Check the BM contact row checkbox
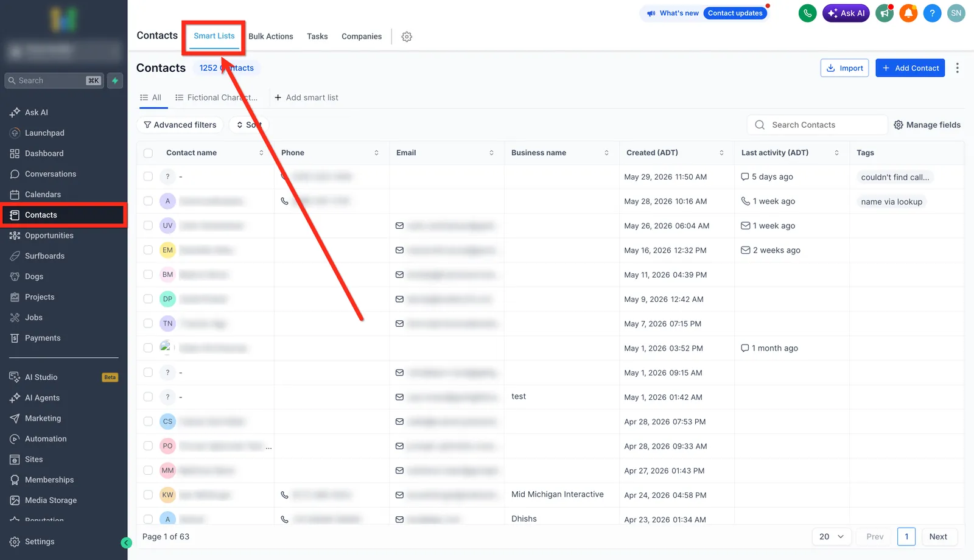Screen dimensions: 974x560 coord(148,275)
